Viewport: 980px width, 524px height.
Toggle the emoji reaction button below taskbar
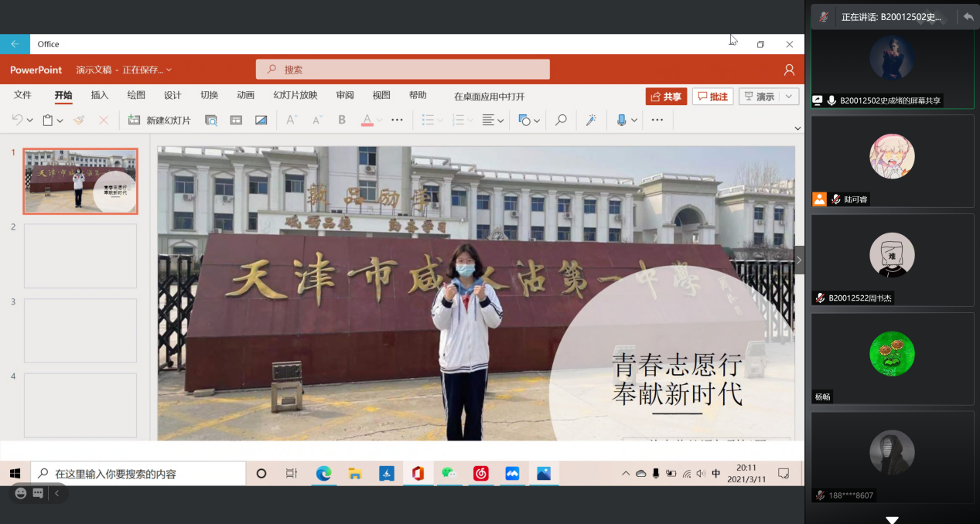21,493
